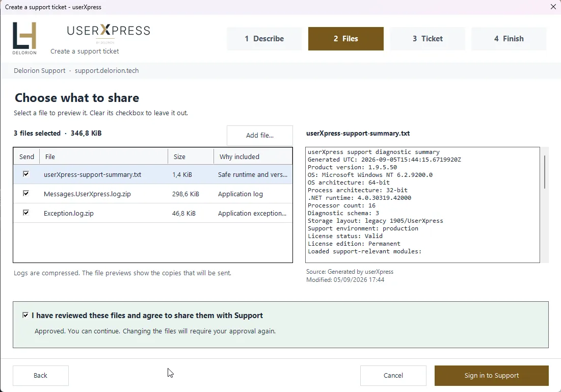
Task: Click the Source: Generated by userXpress text
Action: [350, 272]
